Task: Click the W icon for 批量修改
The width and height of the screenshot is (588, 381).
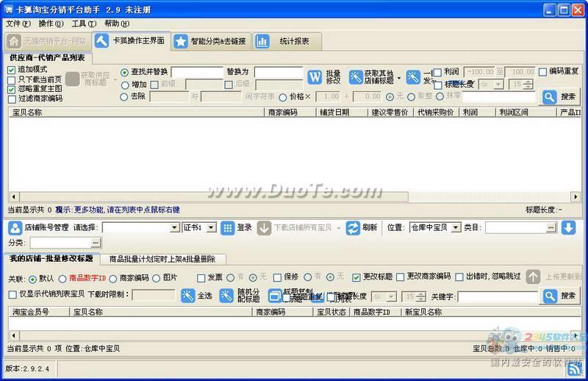Action: coord(315,77)
